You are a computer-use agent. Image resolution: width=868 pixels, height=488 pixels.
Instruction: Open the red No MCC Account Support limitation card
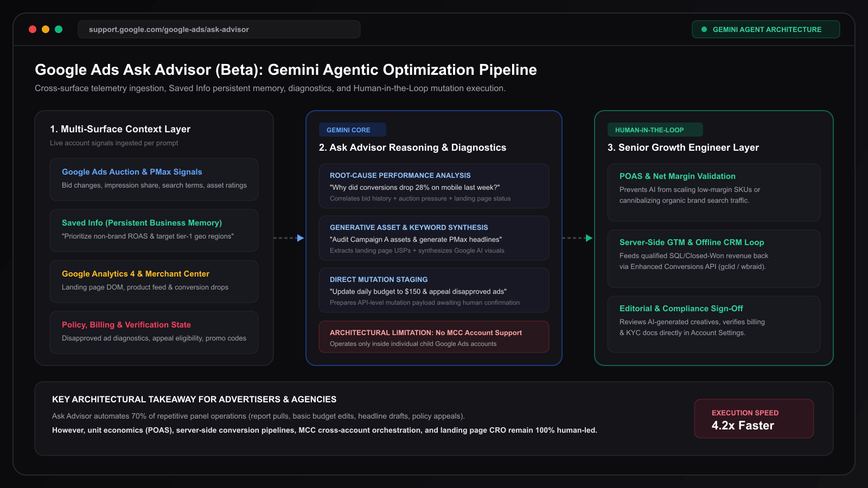434,337
